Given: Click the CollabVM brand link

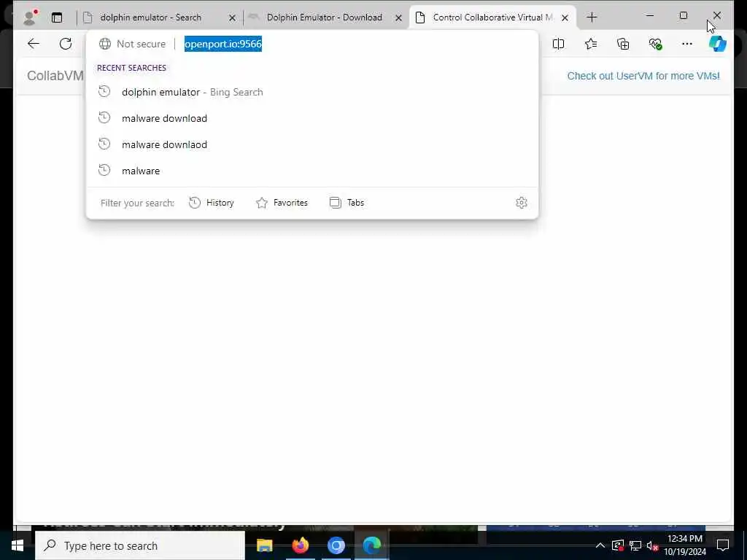Looking at the screenshot, I should click(x=55, y=76).
